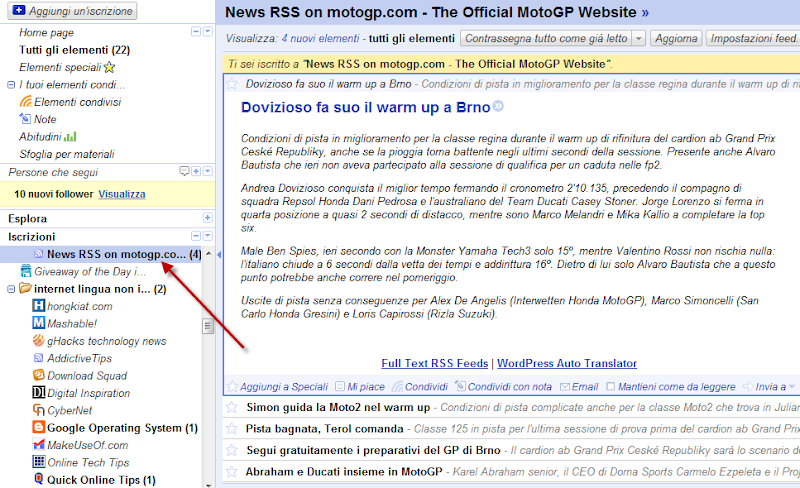Screen dimensions: 800x488
Task: Collapse the Iscrizioni section
Action: coord(196,236)
